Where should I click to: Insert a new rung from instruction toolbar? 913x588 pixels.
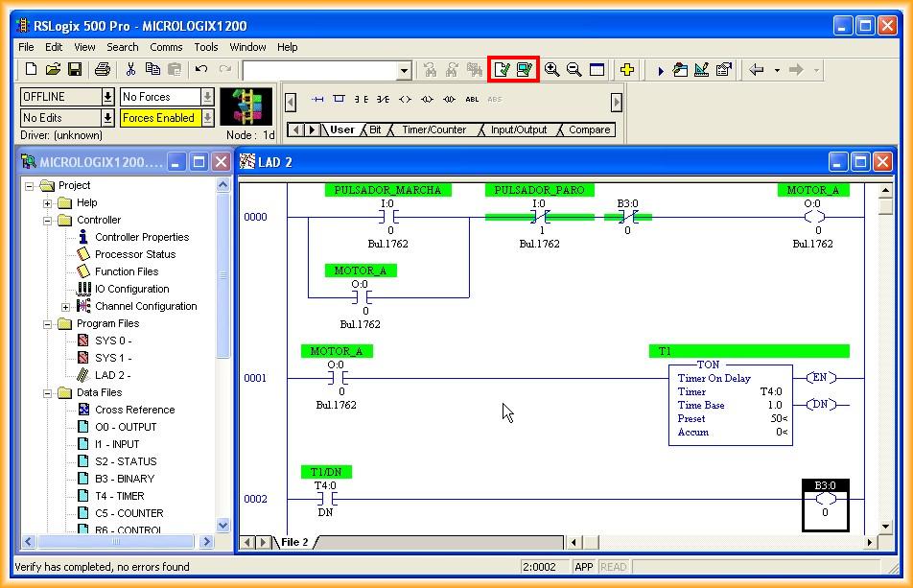click(x=318, y=99)
